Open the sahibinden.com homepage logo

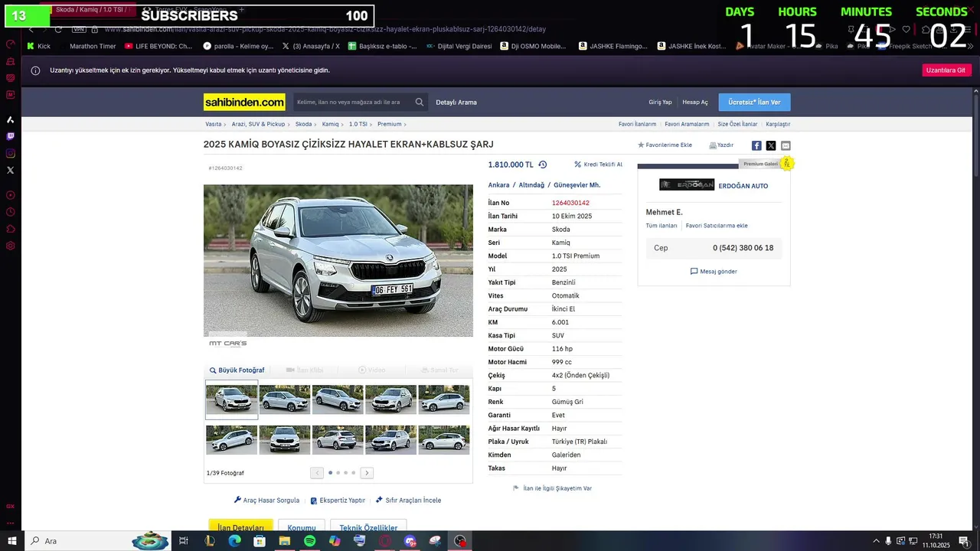(x=244, y=102)
